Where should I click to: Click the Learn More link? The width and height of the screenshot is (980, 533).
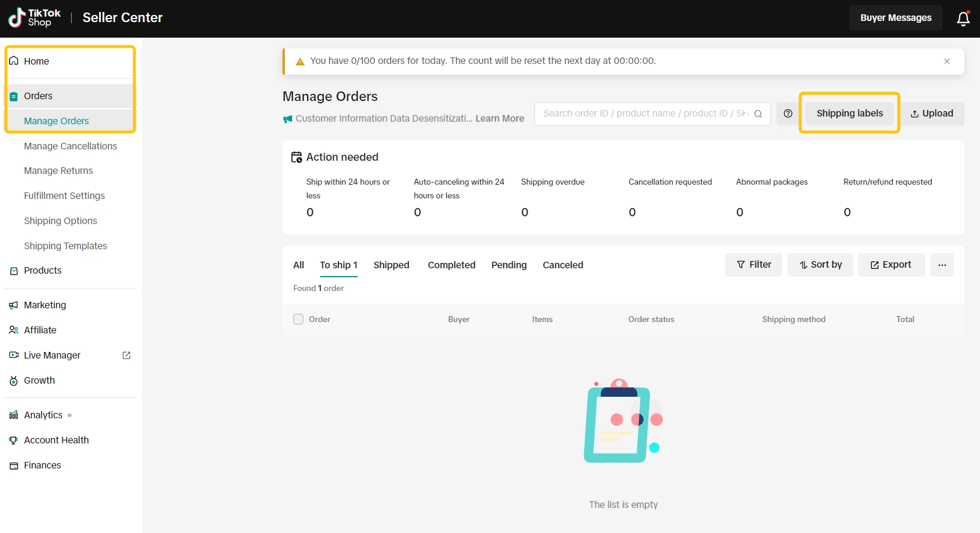[499, 118]
